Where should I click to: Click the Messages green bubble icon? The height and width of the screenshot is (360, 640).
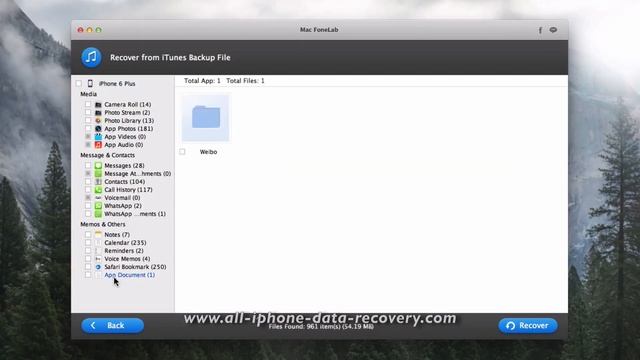[98, 165]
